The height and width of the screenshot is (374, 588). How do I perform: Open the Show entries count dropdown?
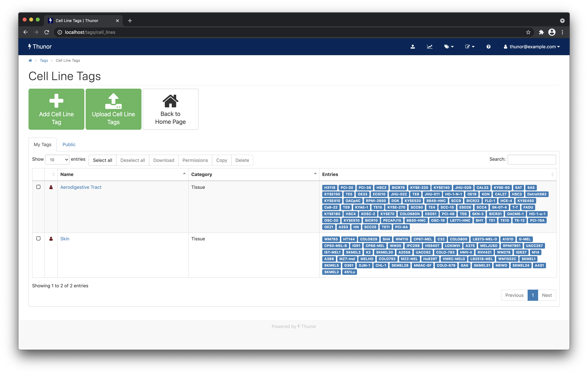[57, 160]
